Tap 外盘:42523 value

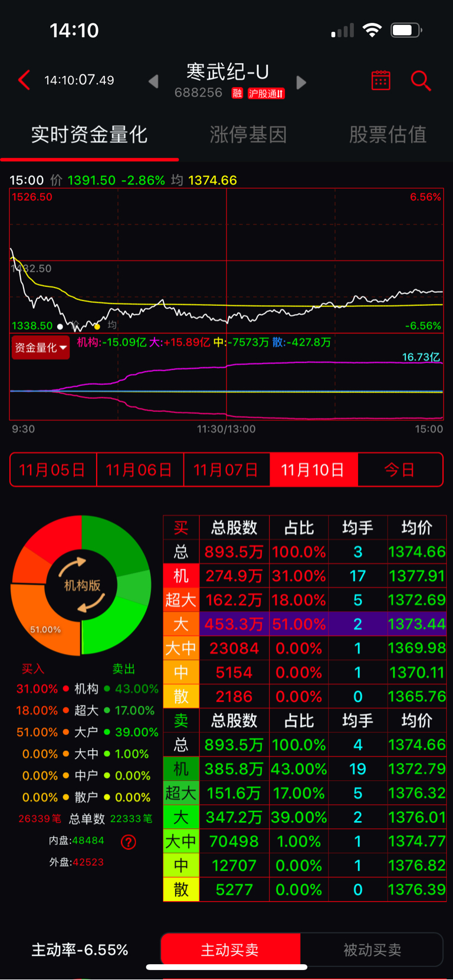click(x=77, y=862)
